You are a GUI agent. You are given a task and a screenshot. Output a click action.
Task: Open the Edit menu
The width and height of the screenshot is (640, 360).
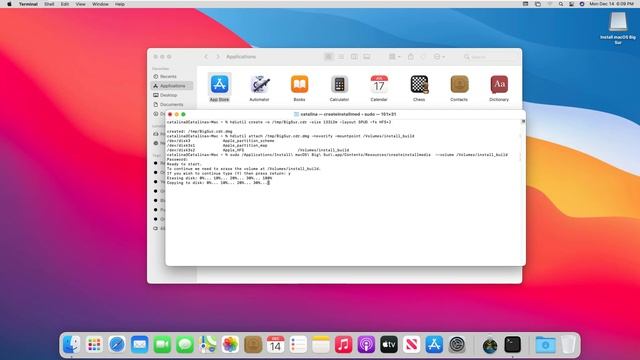(x=65, y=4)
